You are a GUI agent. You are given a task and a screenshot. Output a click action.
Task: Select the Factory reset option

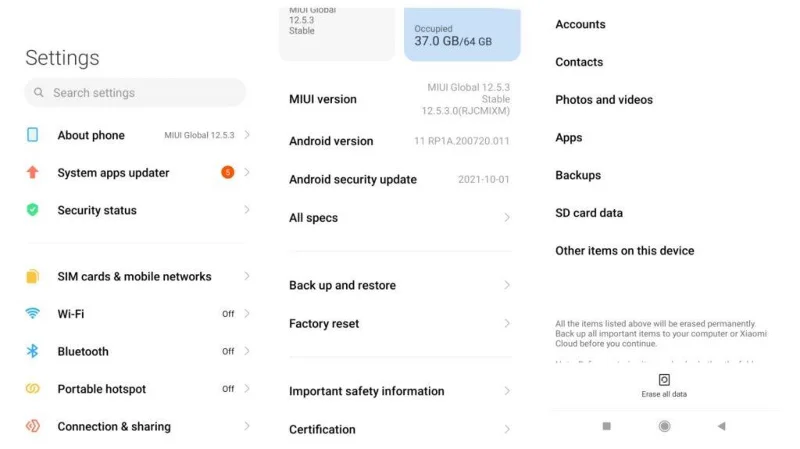(x=400, y=323)
